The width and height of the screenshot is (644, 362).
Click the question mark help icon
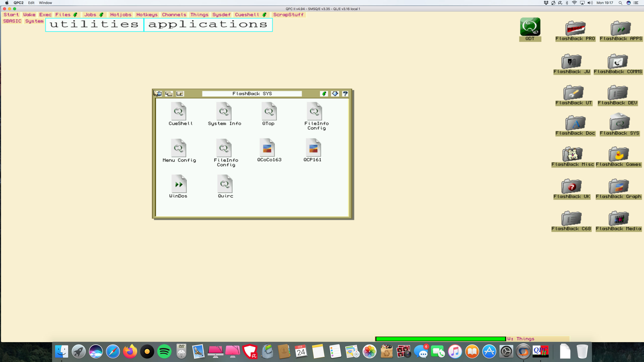(x=345, y=94)
